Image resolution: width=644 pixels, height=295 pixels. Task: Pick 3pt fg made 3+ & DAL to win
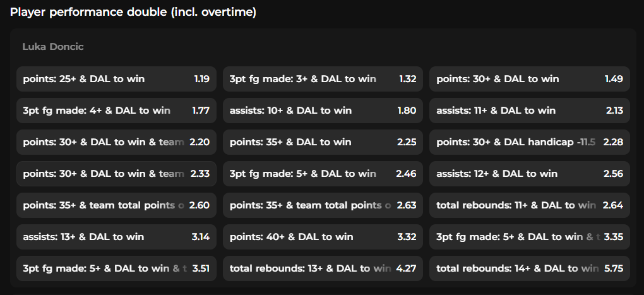click(x=323, y=79)
